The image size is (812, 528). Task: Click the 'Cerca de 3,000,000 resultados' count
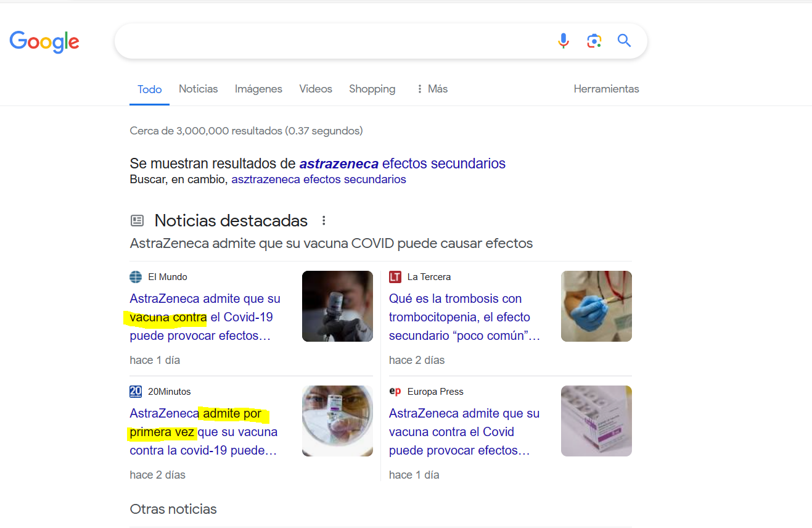coord(246,131)
